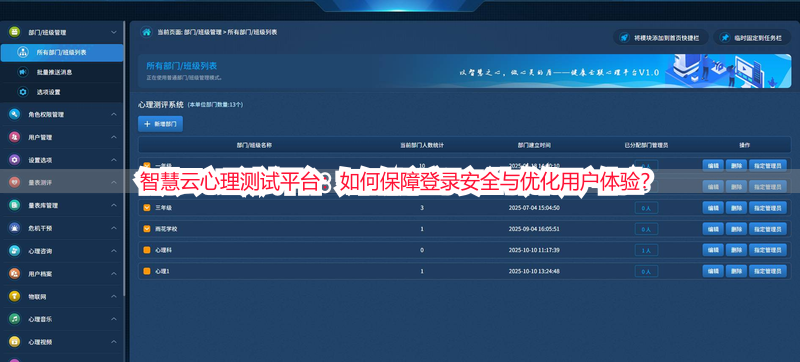
Task: Expand the 设置选项 chevron arrow
Action: (x=114, y=160)
